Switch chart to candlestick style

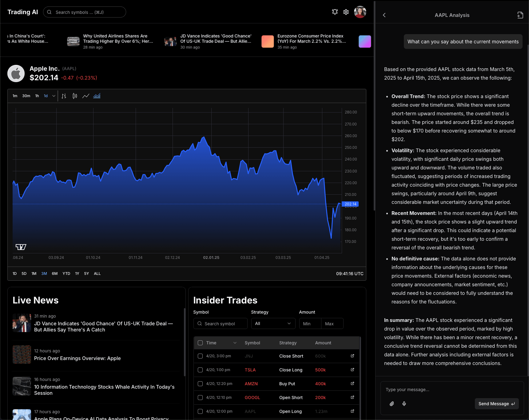click(x=75, y=96)
